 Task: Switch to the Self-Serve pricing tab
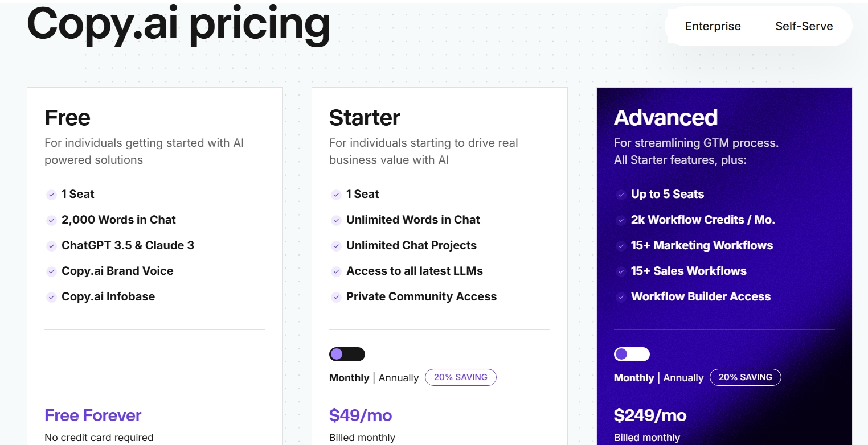(804, 26)
